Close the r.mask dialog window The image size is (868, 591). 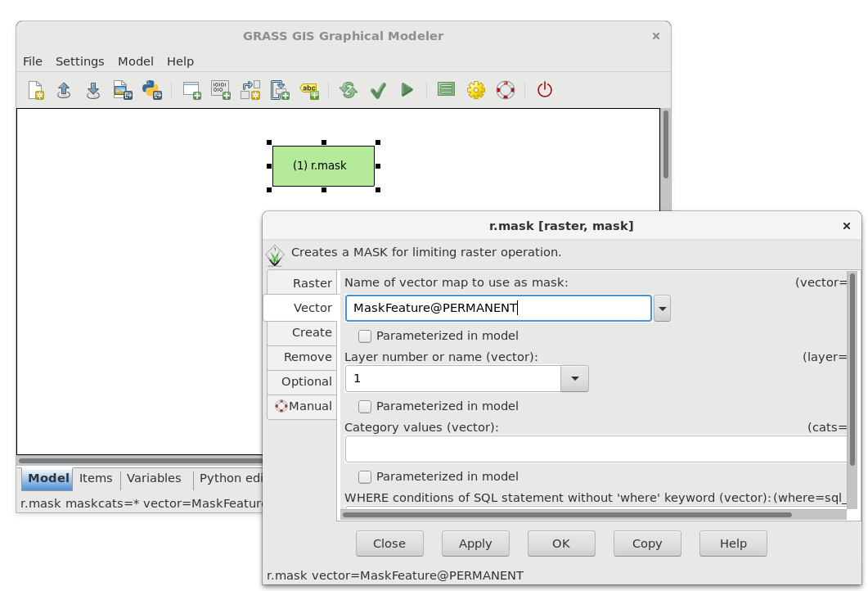pos(847,225)
